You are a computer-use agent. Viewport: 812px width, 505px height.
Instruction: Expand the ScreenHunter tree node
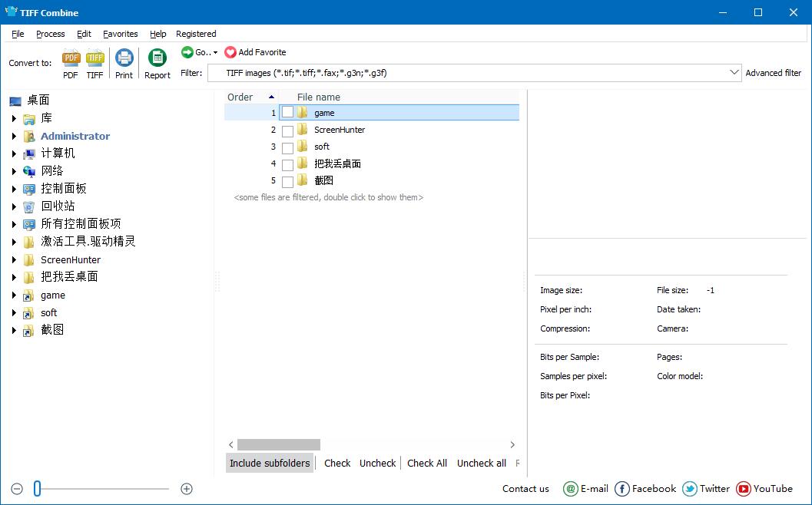point(14,259)
